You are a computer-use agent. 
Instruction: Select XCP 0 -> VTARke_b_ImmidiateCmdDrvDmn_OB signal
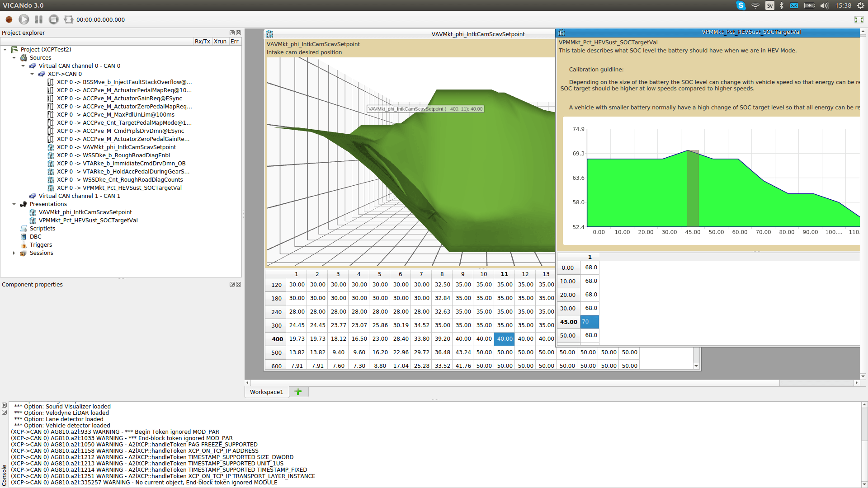tap(121, 164)
